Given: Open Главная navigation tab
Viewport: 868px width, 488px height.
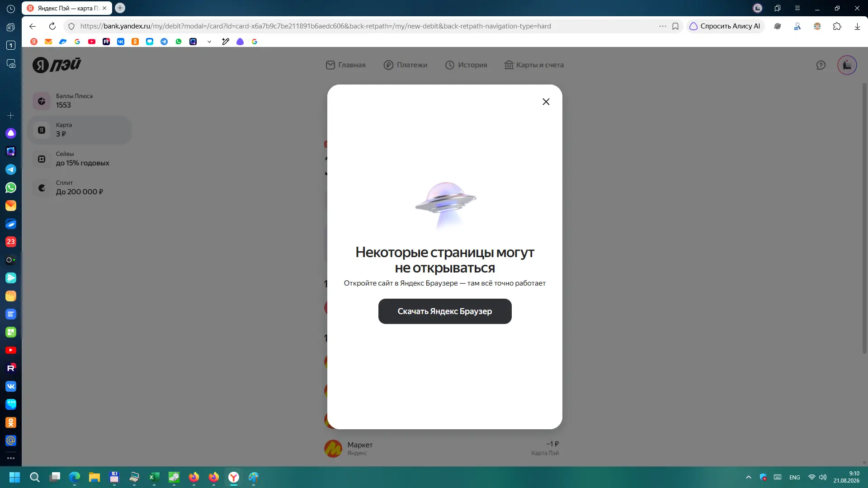Looking at the screenshot, I should coord(346,65).
